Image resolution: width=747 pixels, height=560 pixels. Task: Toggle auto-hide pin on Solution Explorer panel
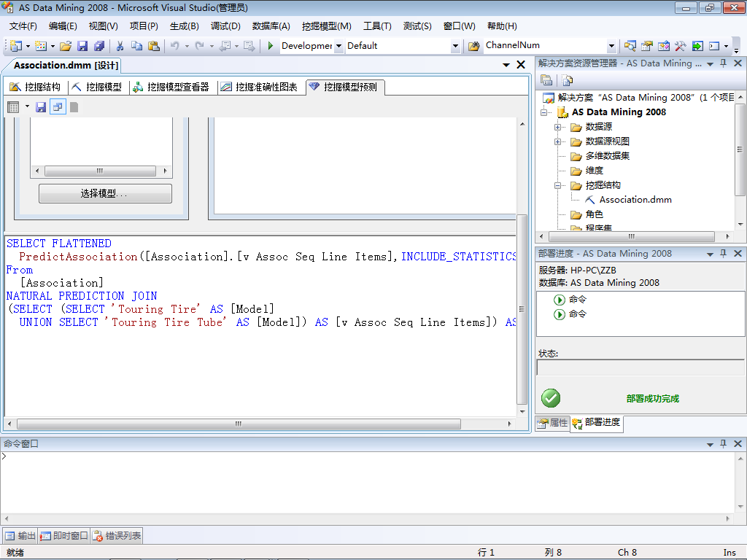pyautogui.click(x=724, y=63)
